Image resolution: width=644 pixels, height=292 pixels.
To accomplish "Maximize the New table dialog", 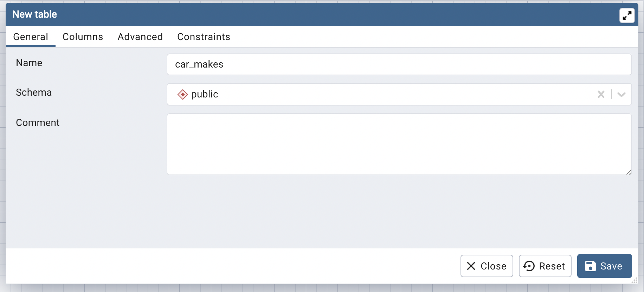I will 627,15.
